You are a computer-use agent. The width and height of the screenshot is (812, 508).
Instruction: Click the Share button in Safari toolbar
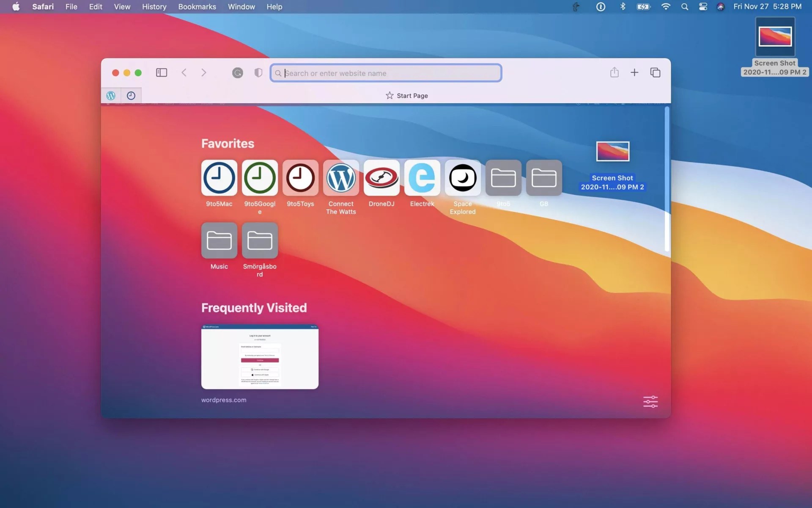pos(614,72)
